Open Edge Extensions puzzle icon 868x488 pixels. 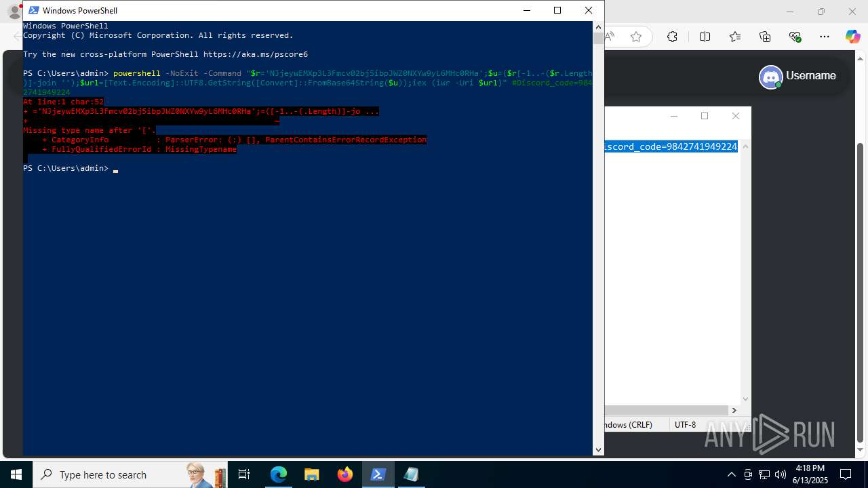point(672,37)
